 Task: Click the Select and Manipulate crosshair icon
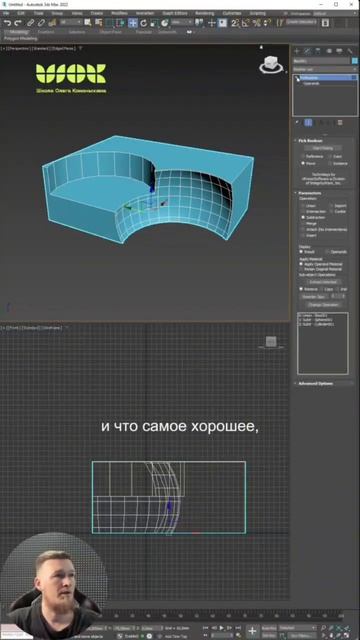click(211, 23)
